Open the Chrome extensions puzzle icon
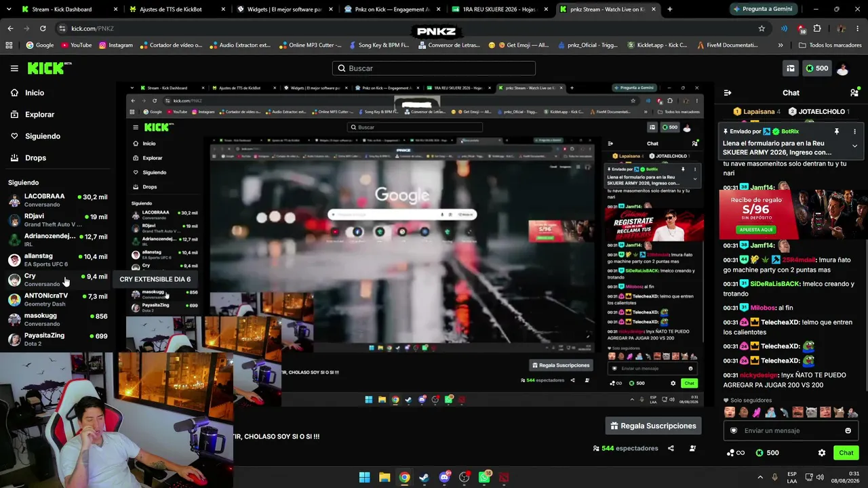Viewport: 868px width, 488px height. pos(817,28)
